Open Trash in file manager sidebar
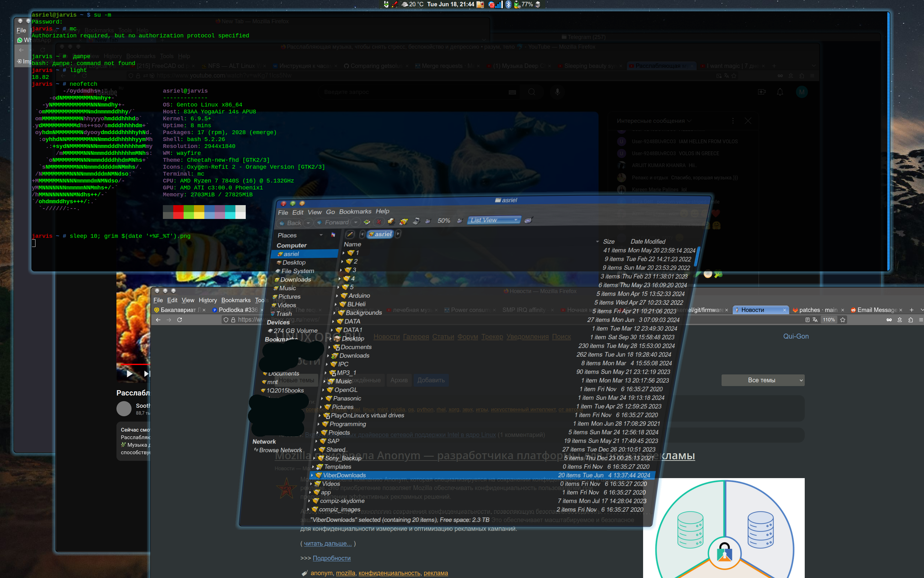This screenshot has width=924, height=578. (282, 314)
